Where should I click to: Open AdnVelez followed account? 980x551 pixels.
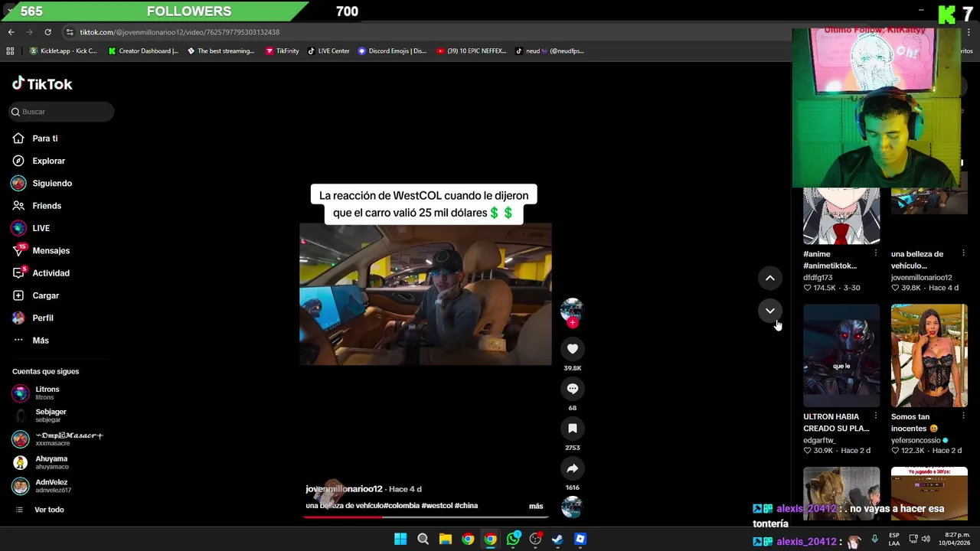point(51,487)
